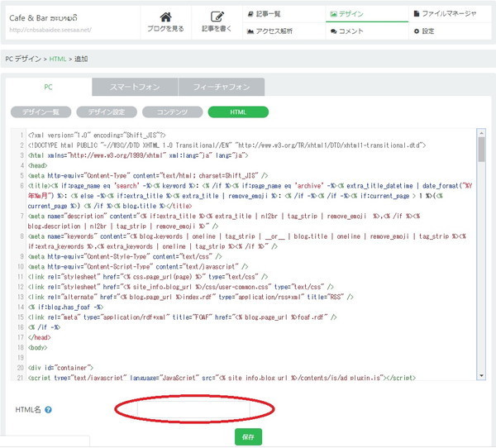Click デザイン一覧 pill button
496x448 pixels.
pos(41,112)
